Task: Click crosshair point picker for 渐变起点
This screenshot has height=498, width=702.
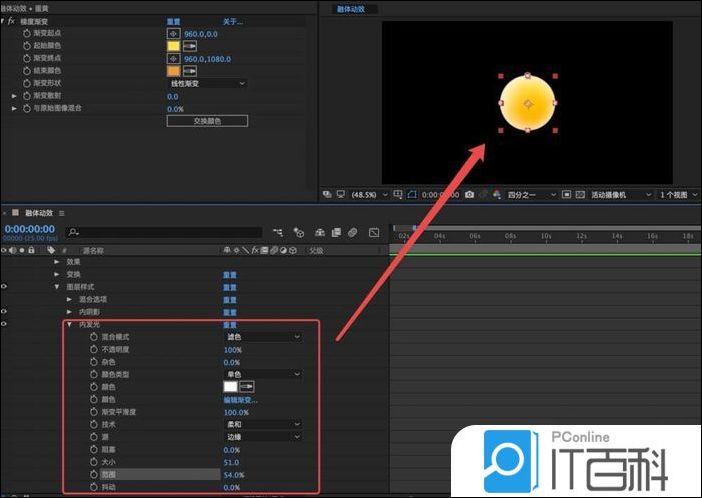Action: pos(173,33)
